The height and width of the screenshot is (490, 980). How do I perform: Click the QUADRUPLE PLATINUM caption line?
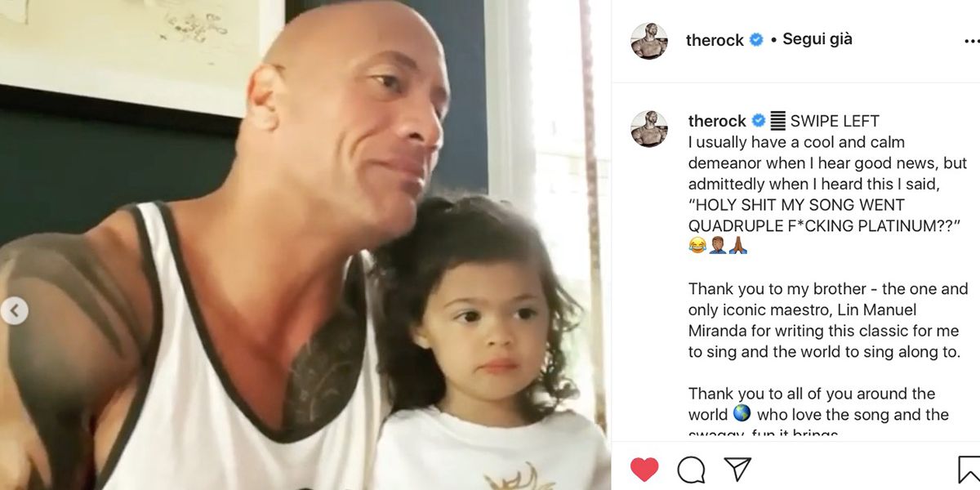click(x=823, y=225)
